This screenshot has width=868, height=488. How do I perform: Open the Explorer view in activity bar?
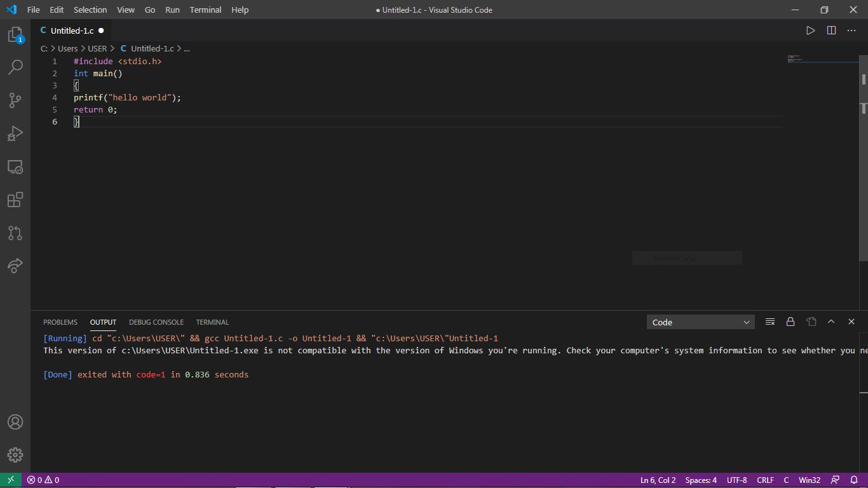click(x=15, y=35)
